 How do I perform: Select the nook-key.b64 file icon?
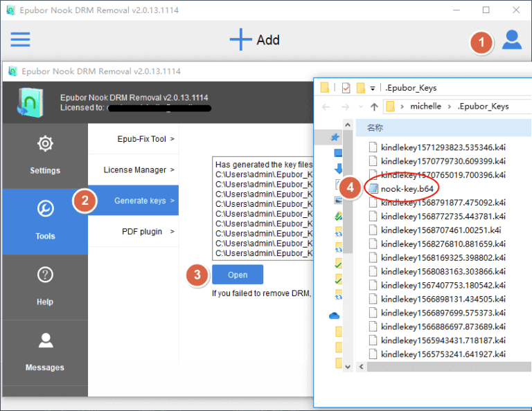373,188
